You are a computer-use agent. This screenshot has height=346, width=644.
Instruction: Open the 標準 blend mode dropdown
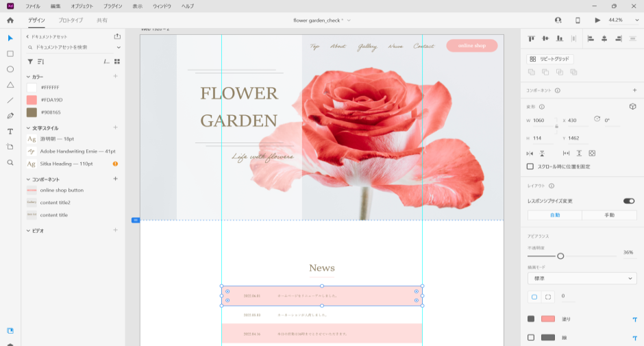tap(582, 278)
